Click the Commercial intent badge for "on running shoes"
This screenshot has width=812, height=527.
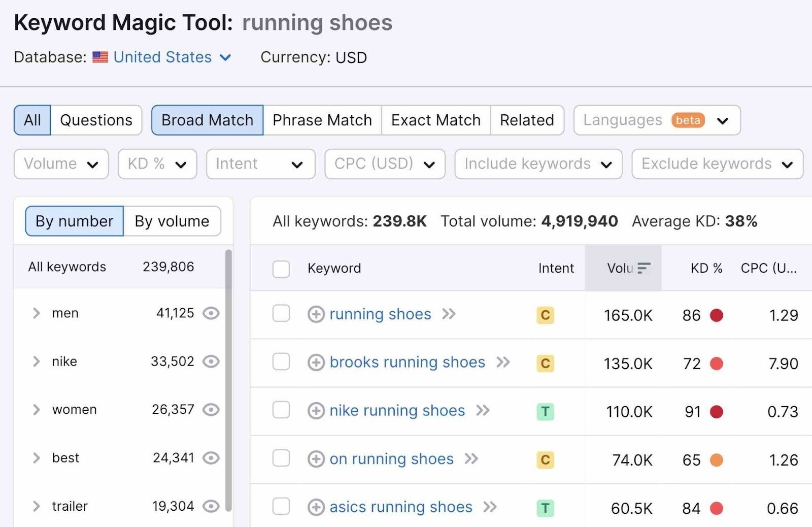pyautogui.click(x=545, y=459)
